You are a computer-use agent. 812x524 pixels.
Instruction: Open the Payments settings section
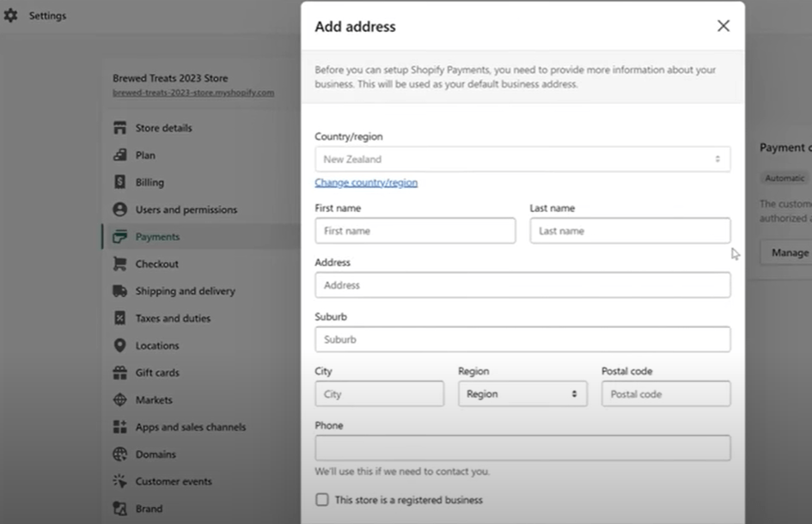coord(157,237)
